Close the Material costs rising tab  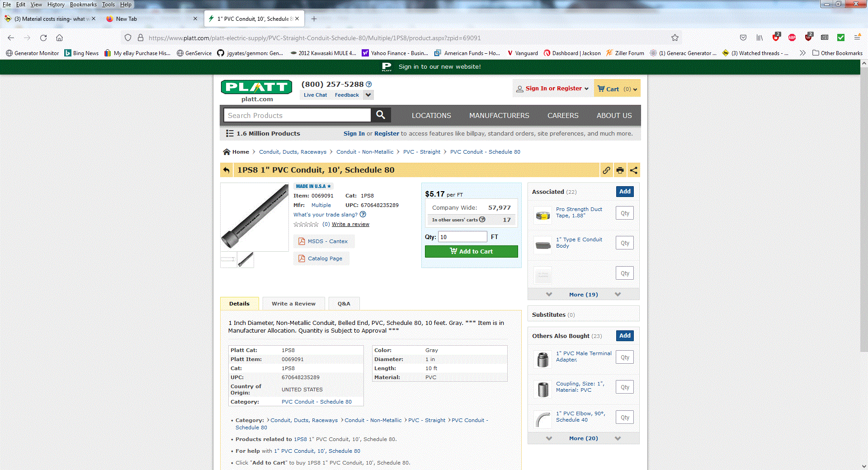(x=94, y=19)
